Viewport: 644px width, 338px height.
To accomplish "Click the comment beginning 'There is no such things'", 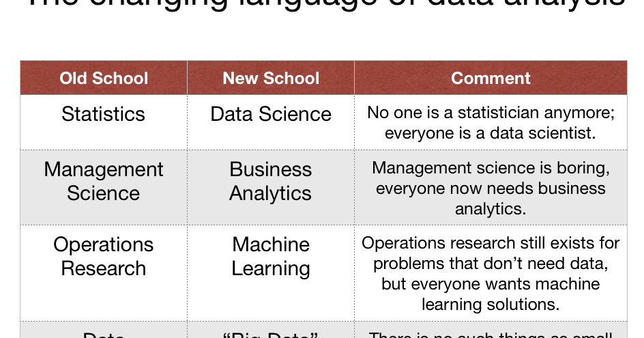I will [x=491, y=334].
